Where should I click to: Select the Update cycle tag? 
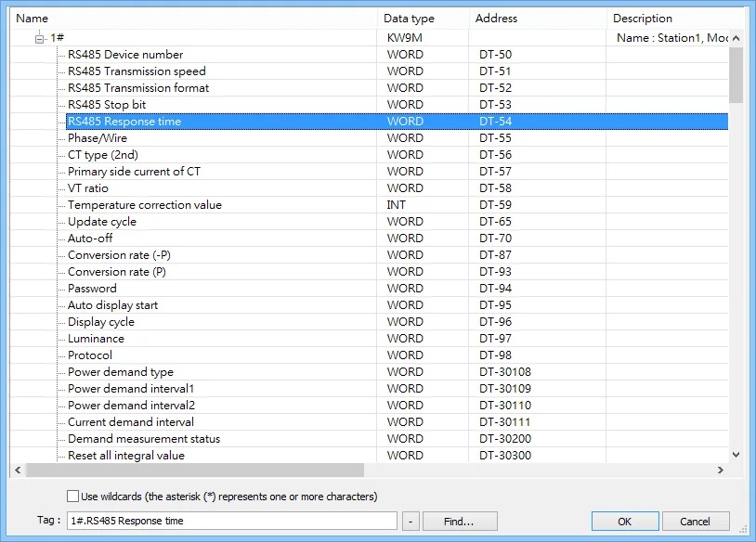[102, 222]
